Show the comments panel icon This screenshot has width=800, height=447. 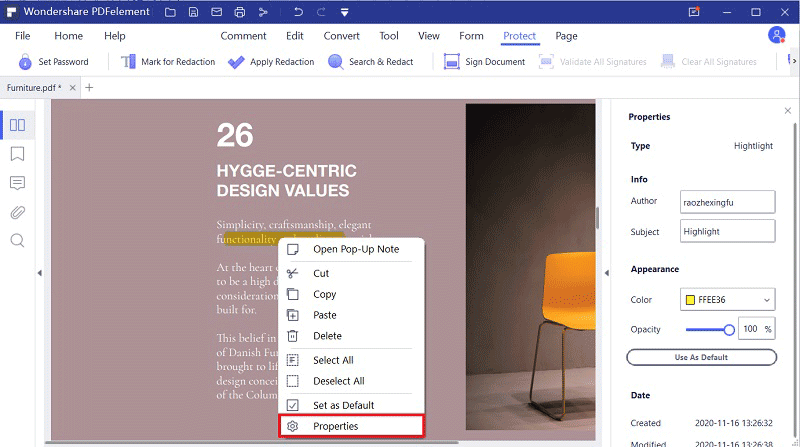(x=17, y=183)
